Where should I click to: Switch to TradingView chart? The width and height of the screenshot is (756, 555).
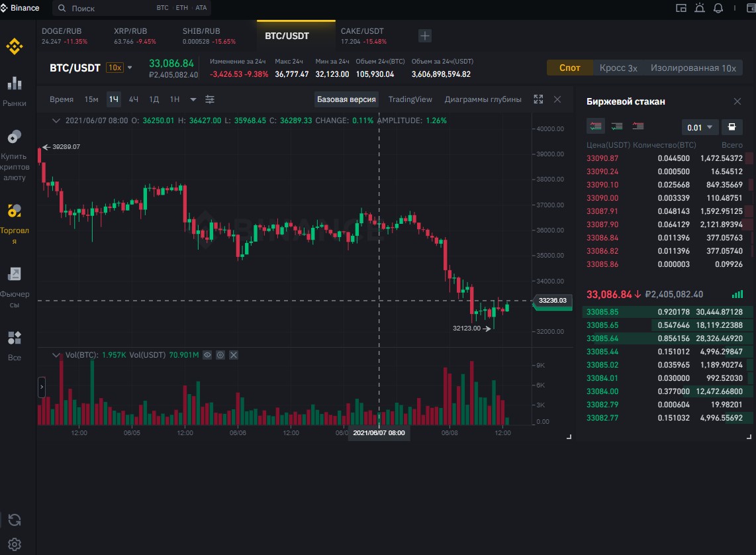click(410, 99)
